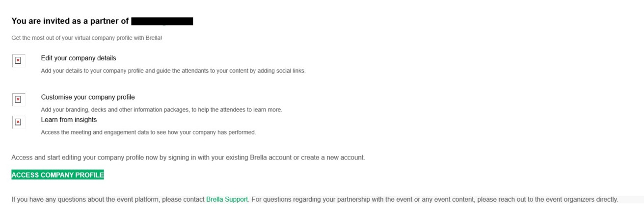Open the Brella Support link

(227, 200)
